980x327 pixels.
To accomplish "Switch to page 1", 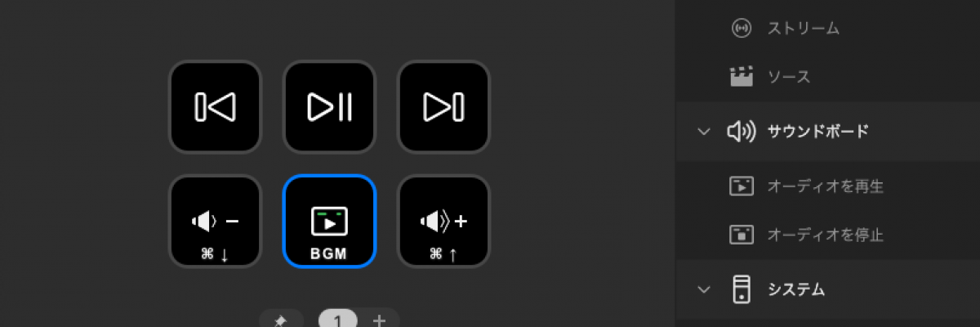I will (338, 320).
